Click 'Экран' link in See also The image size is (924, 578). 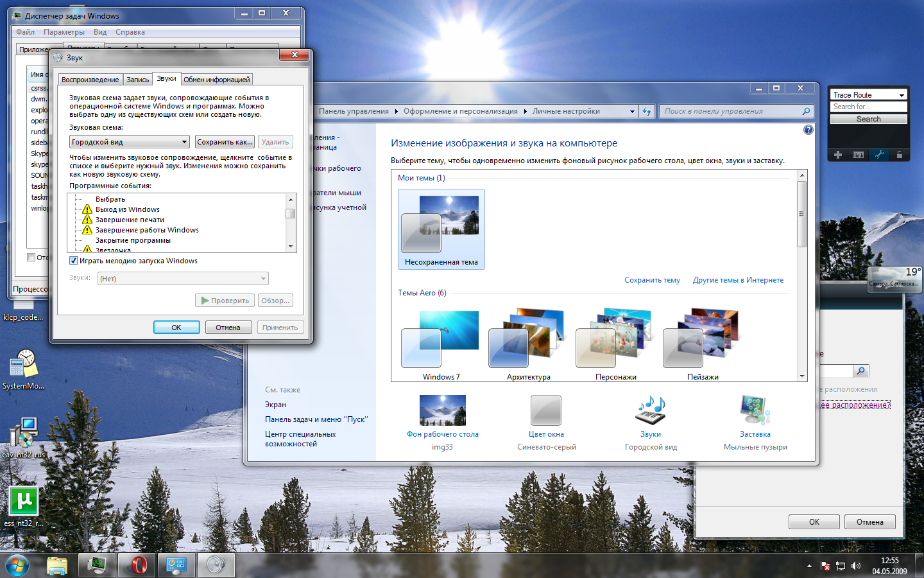tap(275, 405)
